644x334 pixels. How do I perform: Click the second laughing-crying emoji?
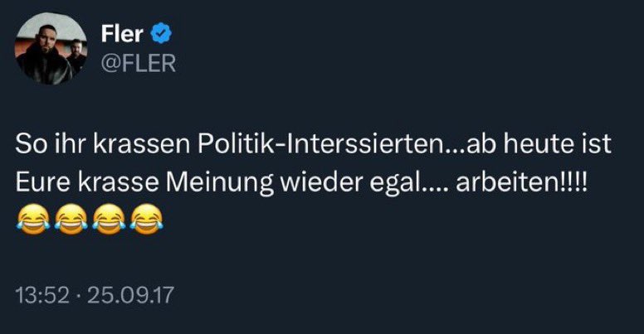point(70,219)
